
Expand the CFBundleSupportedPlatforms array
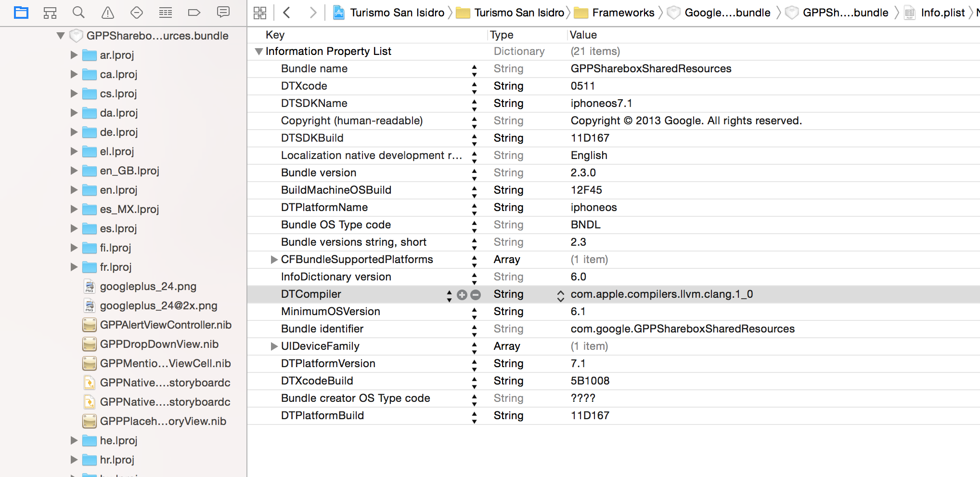(274, 260)
